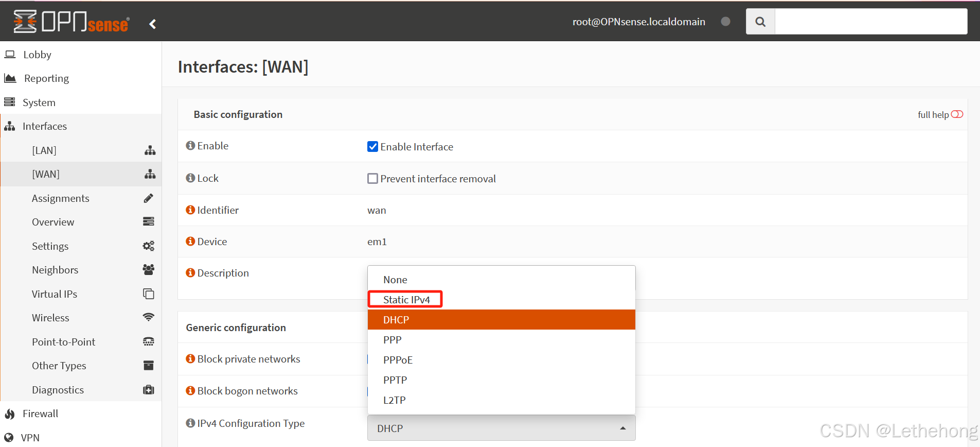Click the pencil icon beside Assignments
This screenshot has height=447, width=980.
click(149, 198)
